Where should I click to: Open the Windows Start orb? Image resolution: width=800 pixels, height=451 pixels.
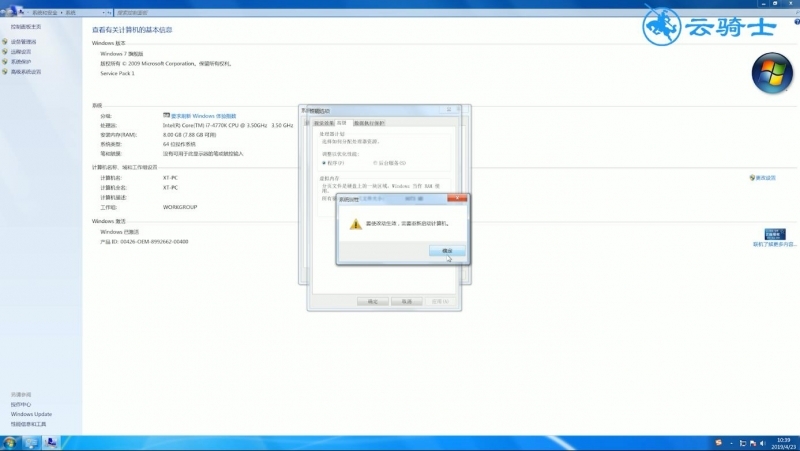click(9, 443)
